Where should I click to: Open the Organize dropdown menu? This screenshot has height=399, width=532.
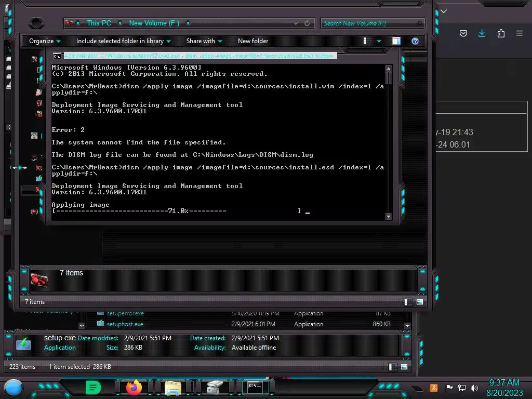tap(45, 41)
